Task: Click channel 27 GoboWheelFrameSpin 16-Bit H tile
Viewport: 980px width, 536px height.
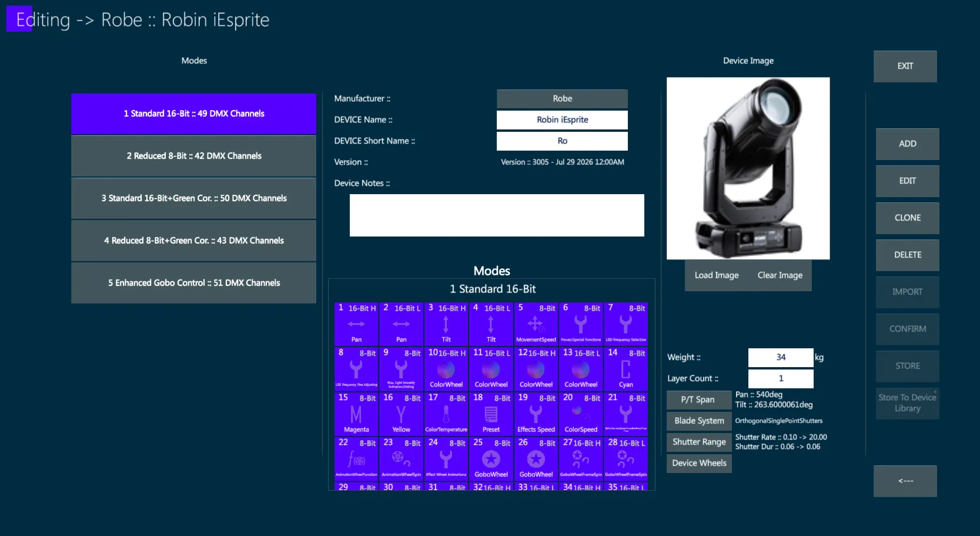Action: coord(581,458)
